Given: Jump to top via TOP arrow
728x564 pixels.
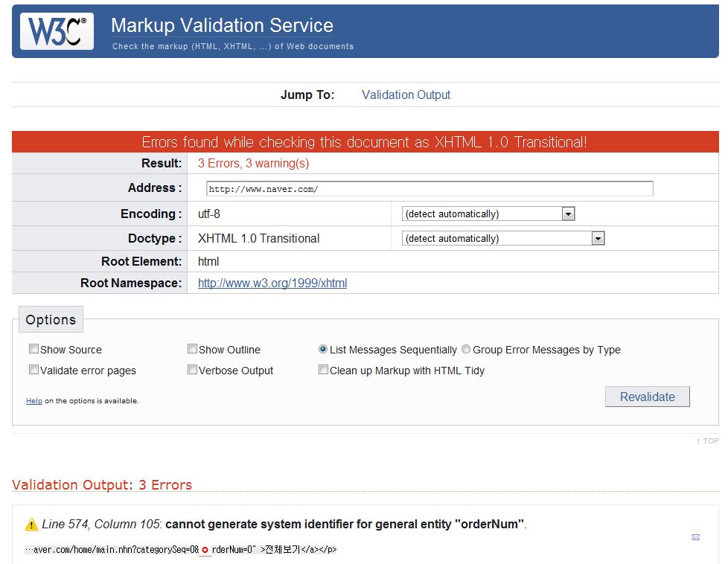Looking at the screenshot, I should point(708,441).
